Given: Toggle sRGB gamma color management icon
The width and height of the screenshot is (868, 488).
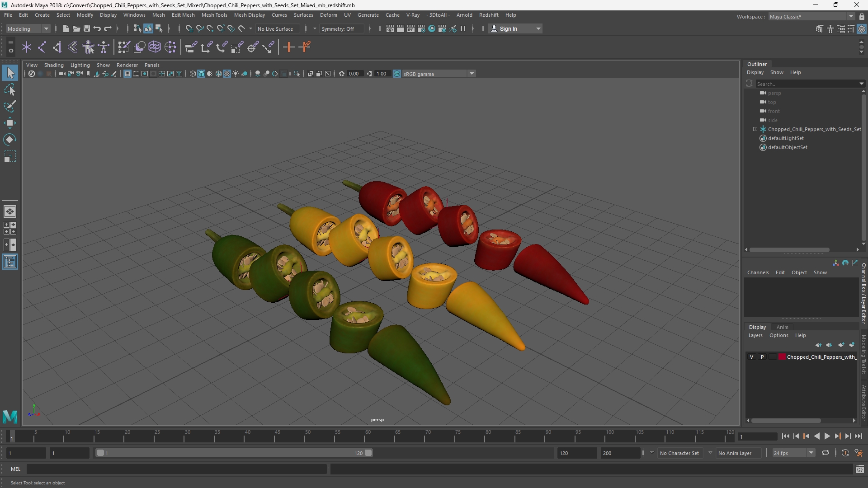Looking at the screenshot, I should pos(397,74).
